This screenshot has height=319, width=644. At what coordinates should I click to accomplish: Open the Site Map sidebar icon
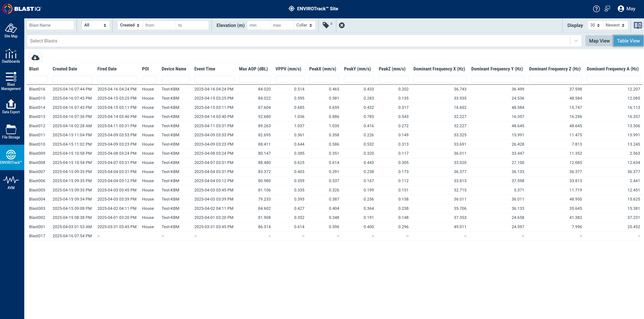point(11,31)
